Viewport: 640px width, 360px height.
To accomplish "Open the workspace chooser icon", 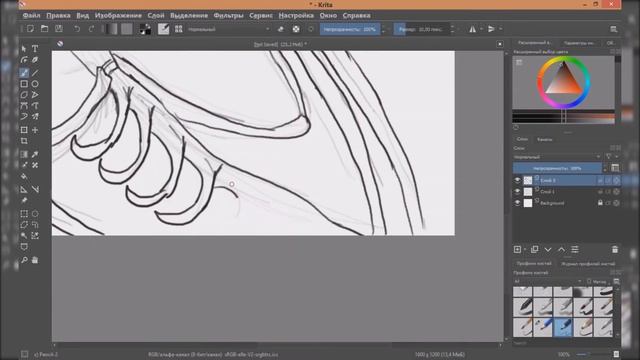I will coord(613,29).
